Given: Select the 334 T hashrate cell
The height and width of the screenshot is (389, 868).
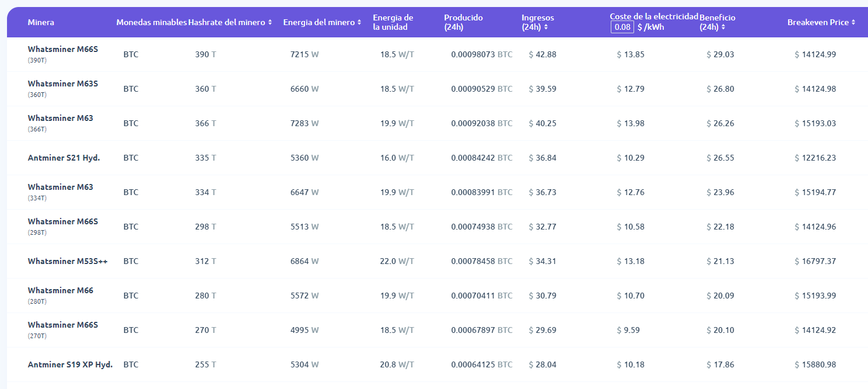Looking at the screenshot, I should click(x=205, y=192).
